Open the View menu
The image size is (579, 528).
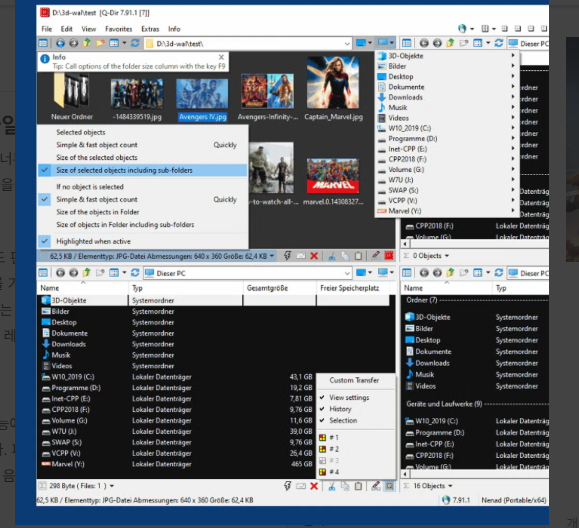coord(89,29)
